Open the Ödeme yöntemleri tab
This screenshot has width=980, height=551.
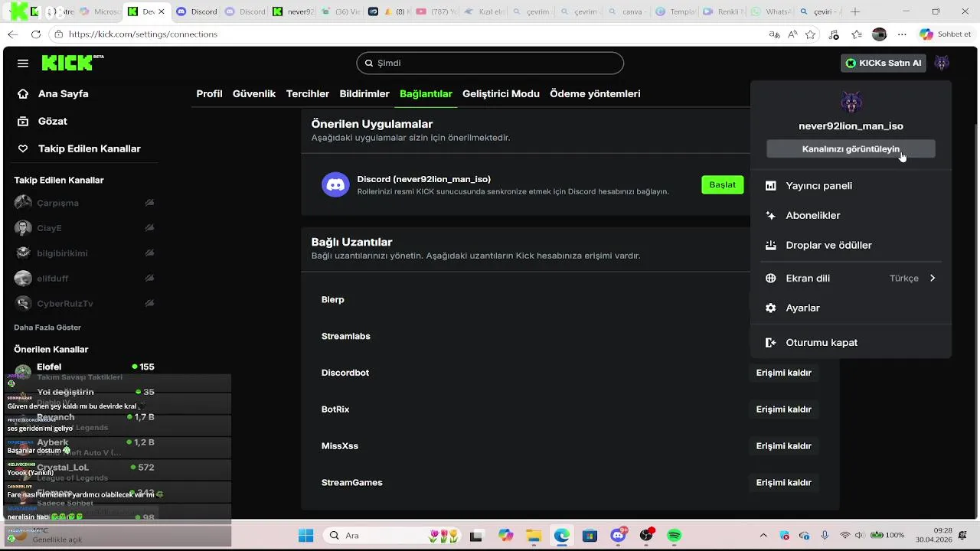595,93
